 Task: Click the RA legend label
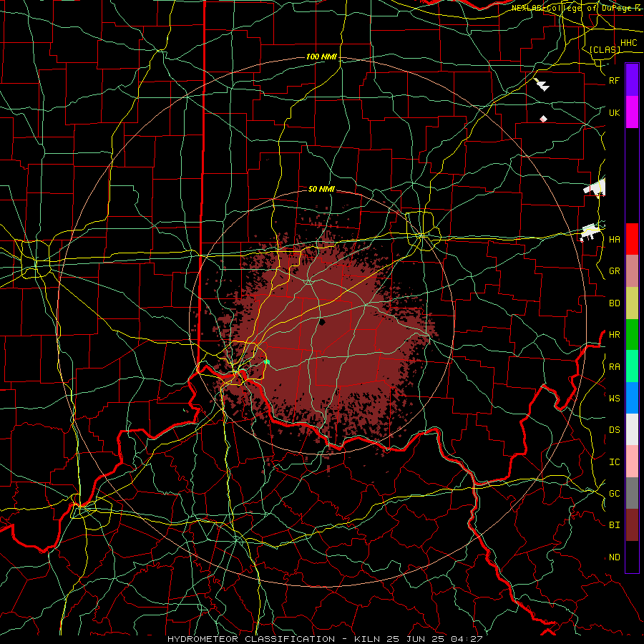click(x=614, y=366)
